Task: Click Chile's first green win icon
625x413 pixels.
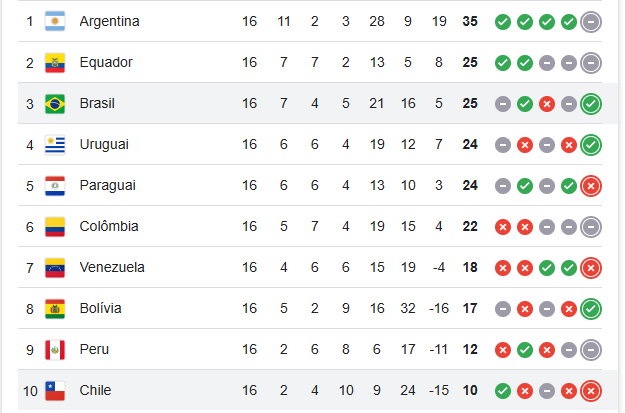Action: tap(503, 391)
